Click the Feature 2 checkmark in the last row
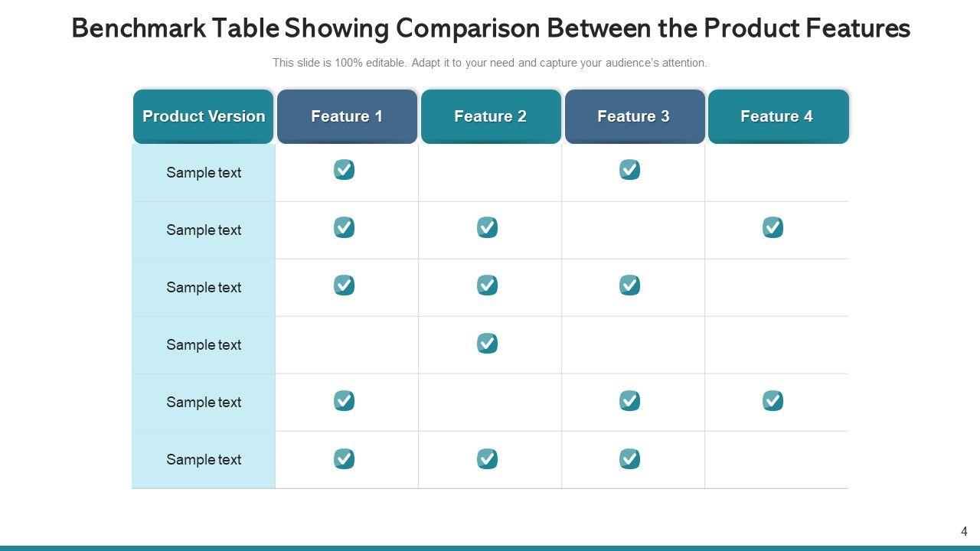 coord(487,459)
